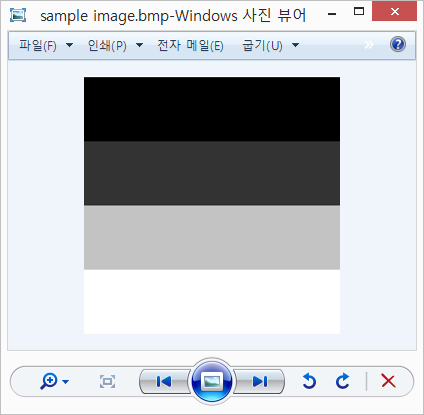
Task: Start the slide show with center button
Action: (212, 381)
